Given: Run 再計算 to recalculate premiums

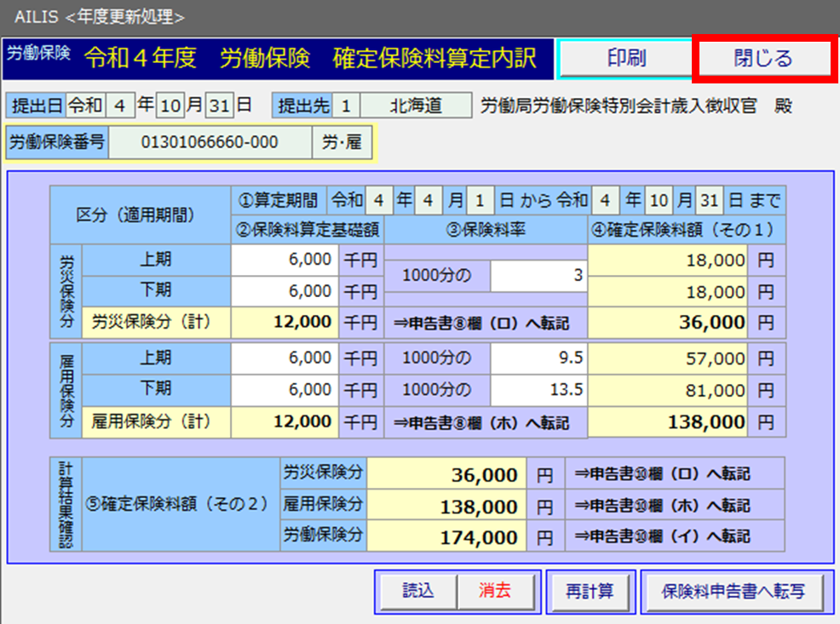Looking at the screenshot, I should tap(590, 591).
